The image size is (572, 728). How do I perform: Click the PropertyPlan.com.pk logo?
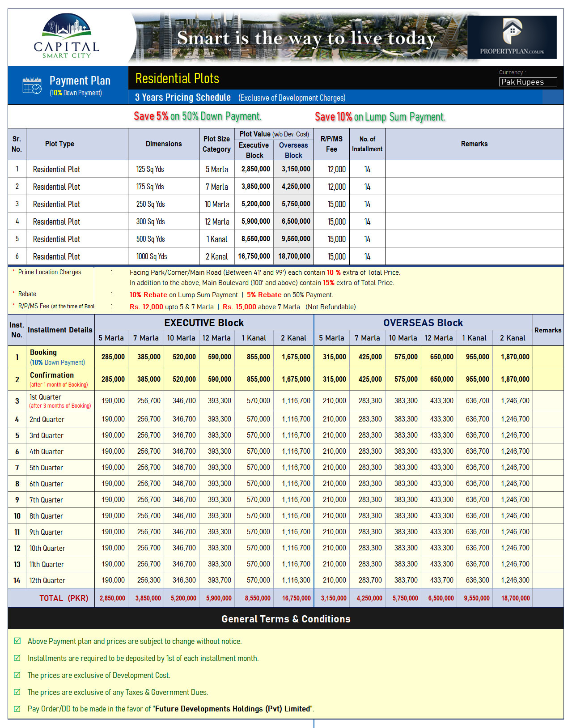tap(512, 38)
